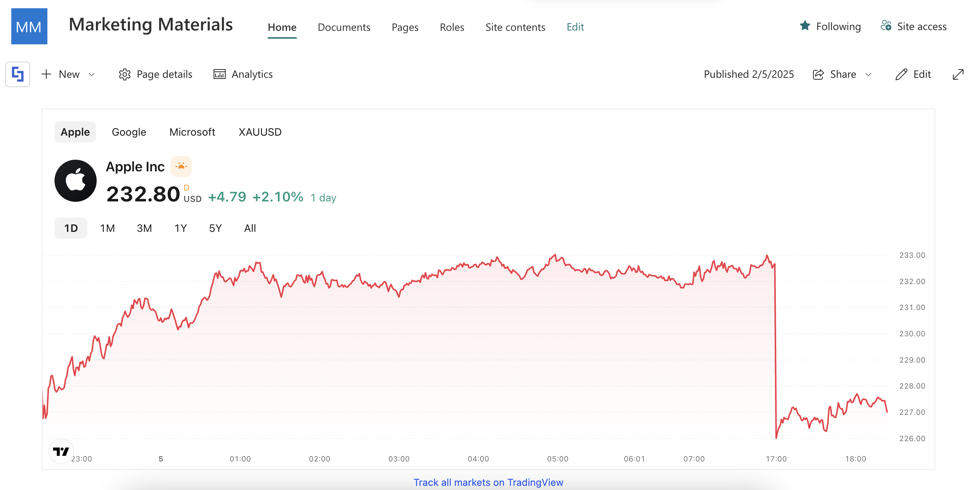Click the TradingView logo badge
The height and width of the screenshot is (490, 980).
(x=61, y=451)
